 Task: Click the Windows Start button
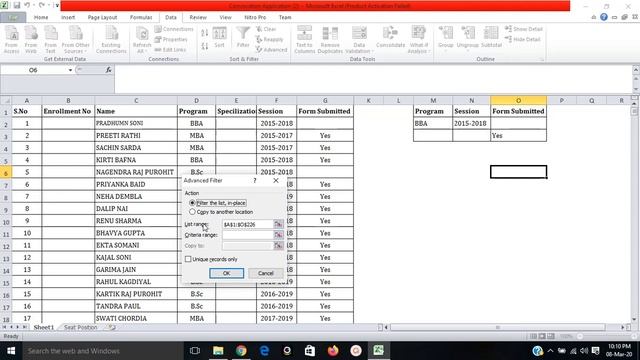point(11,351)
